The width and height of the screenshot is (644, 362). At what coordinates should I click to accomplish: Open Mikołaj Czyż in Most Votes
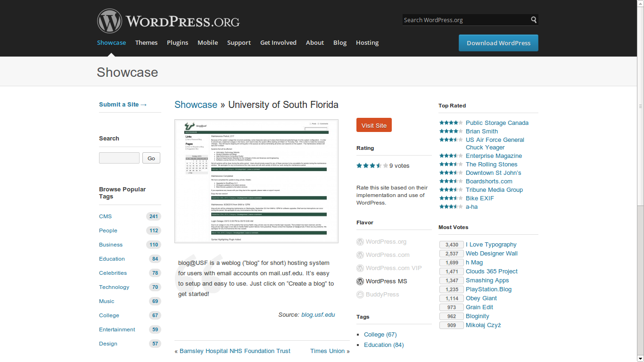coord(483,325)
